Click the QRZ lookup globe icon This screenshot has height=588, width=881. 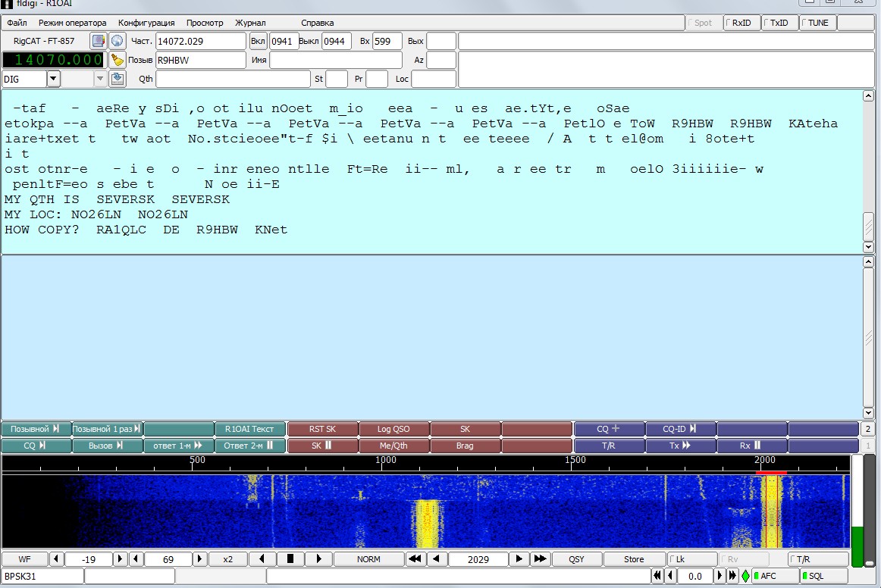pyautogui.click(x=117, y=41)
